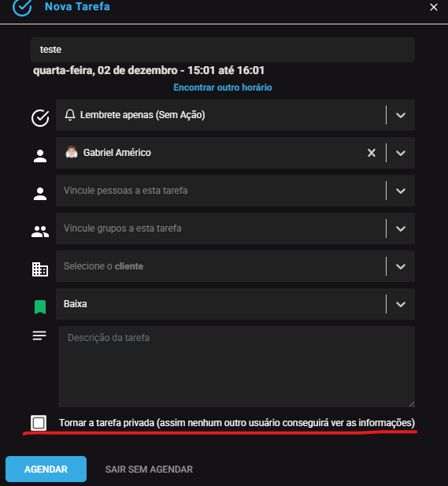Click Gabriel Américo's avatar thumbnail
Viewport: 448px width, 486px height.
click(x=72, y=153)
